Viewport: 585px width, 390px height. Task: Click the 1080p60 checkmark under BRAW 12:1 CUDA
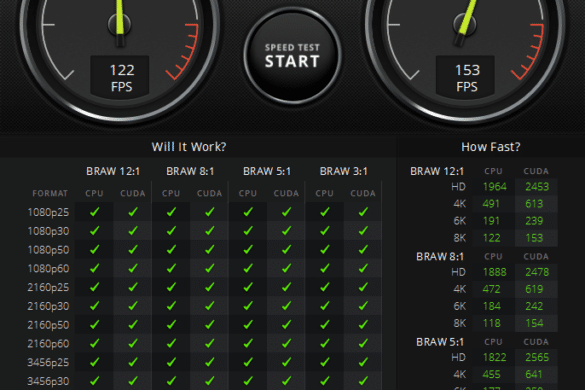[x=133, y=268]
